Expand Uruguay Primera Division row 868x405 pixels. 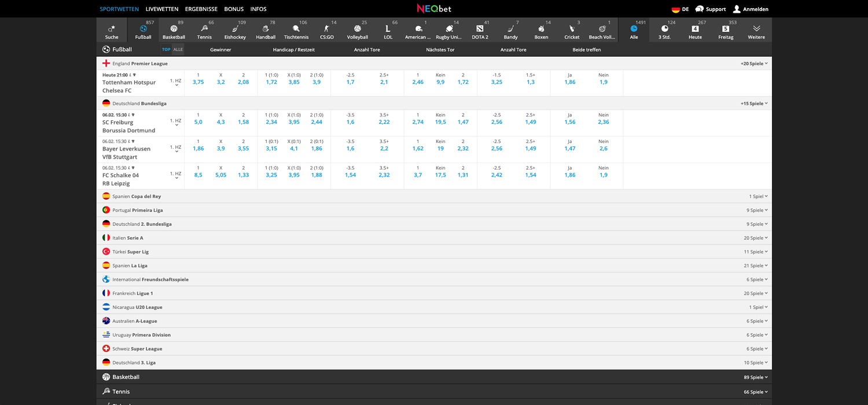(x=434, y=335)
